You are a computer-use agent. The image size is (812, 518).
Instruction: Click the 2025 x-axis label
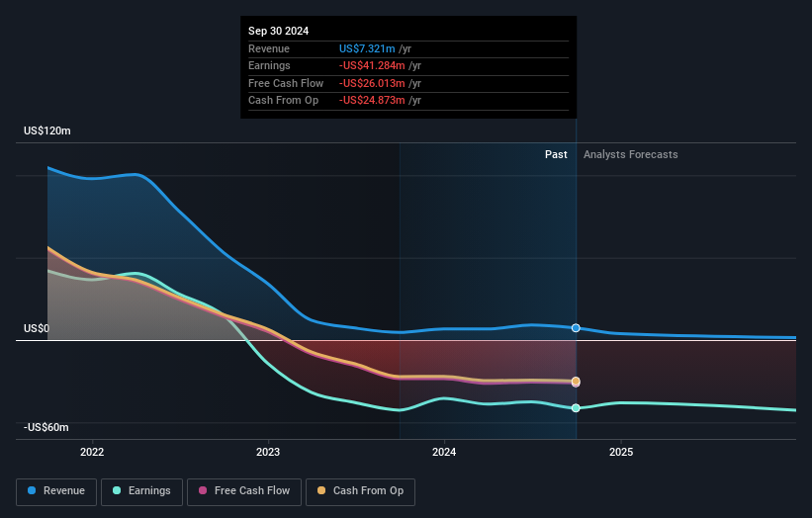pyautogui.click(x=621, y=453)
